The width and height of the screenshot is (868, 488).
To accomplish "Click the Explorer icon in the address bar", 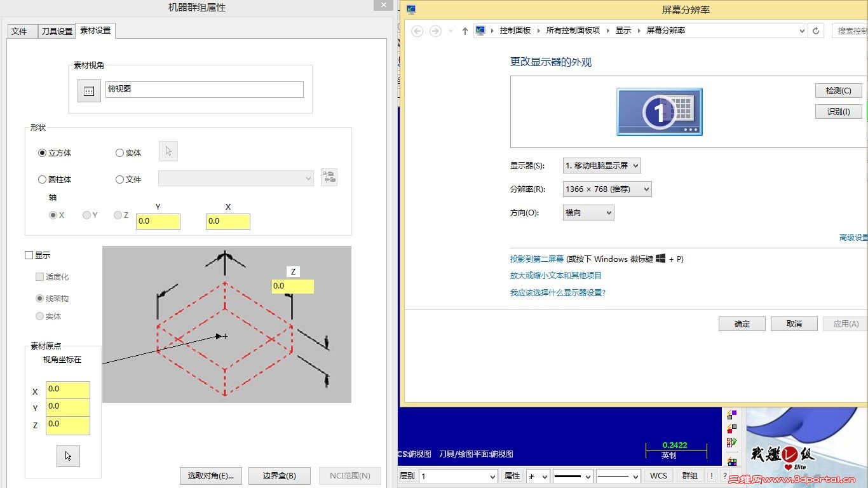I will click(x=480, y=30).
